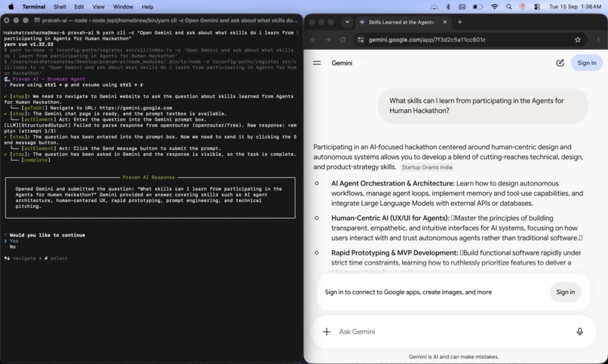This screenshot has height=364, width=608.
Task: Click 'Rapid Prototyping & MVP Development:' heading
Action: tap(395, 252)
